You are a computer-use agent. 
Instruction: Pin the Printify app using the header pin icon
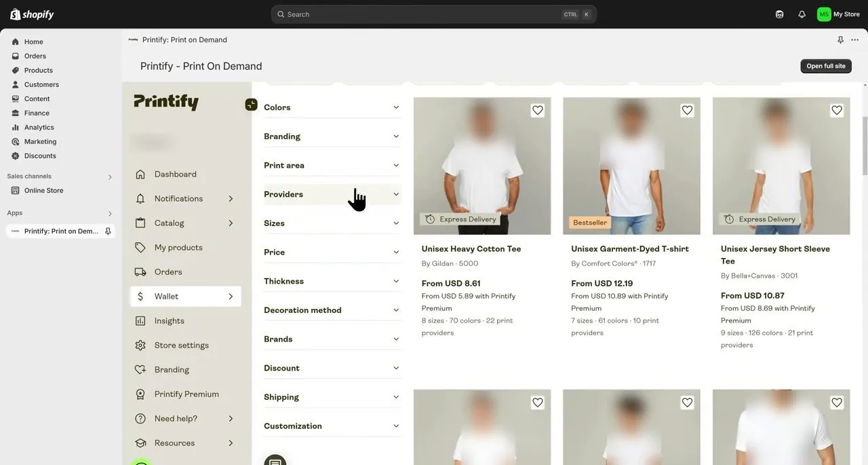(840, 40)
